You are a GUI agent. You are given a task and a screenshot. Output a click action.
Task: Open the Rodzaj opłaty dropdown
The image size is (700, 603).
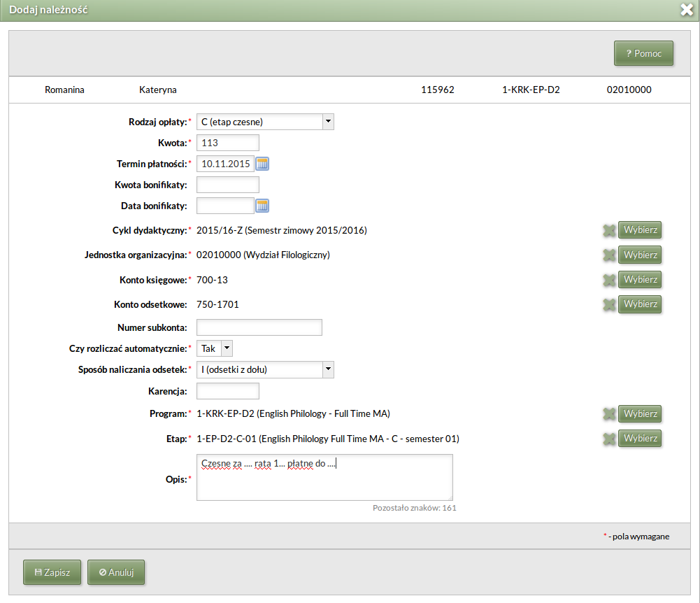click(328, 122)
